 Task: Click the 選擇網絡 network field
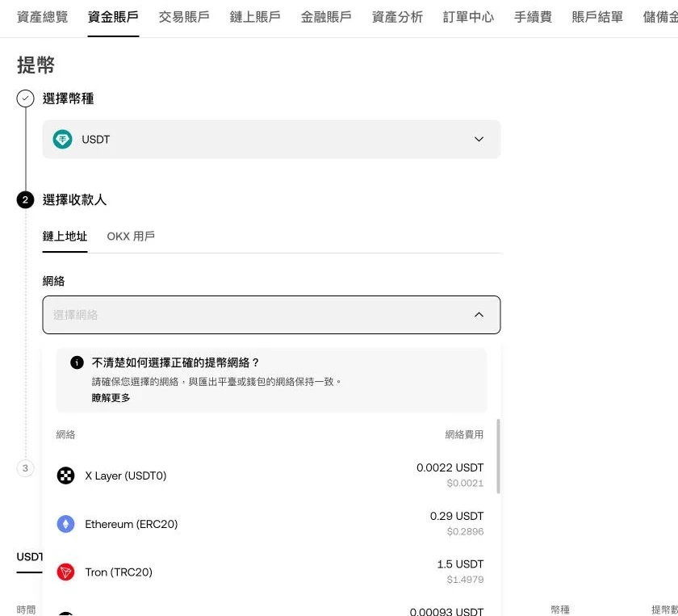[271, 315]
